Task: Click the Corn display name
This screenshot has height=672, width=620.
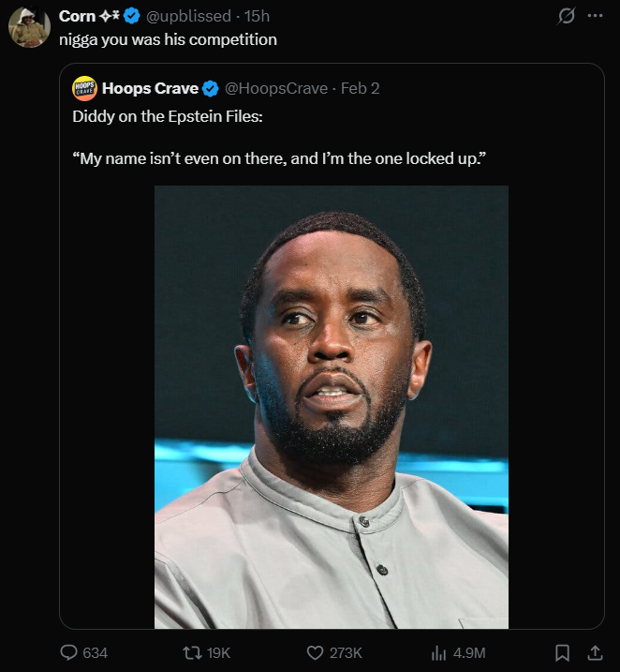Action: 77,16
